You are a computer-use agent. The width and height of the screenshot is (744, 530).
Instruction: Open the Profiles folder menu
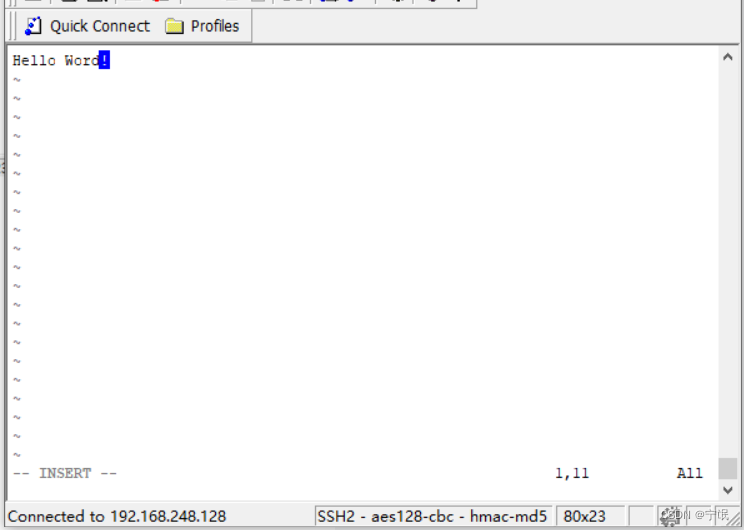202,26
